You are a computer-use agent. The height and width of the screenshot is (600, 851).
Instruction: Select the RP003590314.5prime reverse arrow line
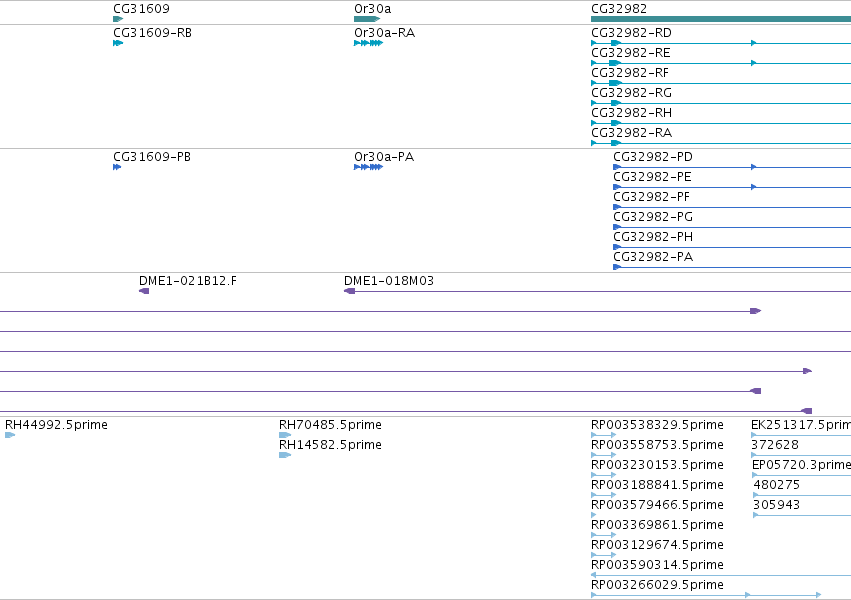coord(721,575)
